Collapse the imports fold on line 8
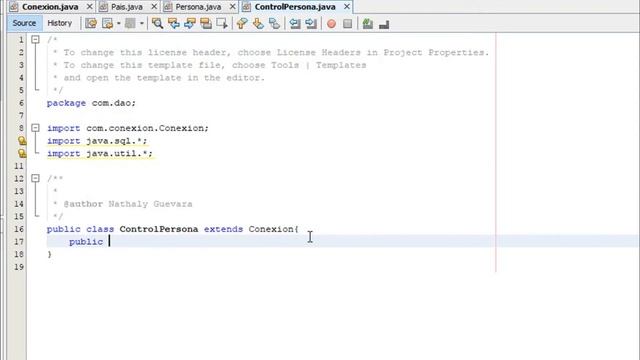Viewport: 640px width, 360px height. tap(36, 128)
